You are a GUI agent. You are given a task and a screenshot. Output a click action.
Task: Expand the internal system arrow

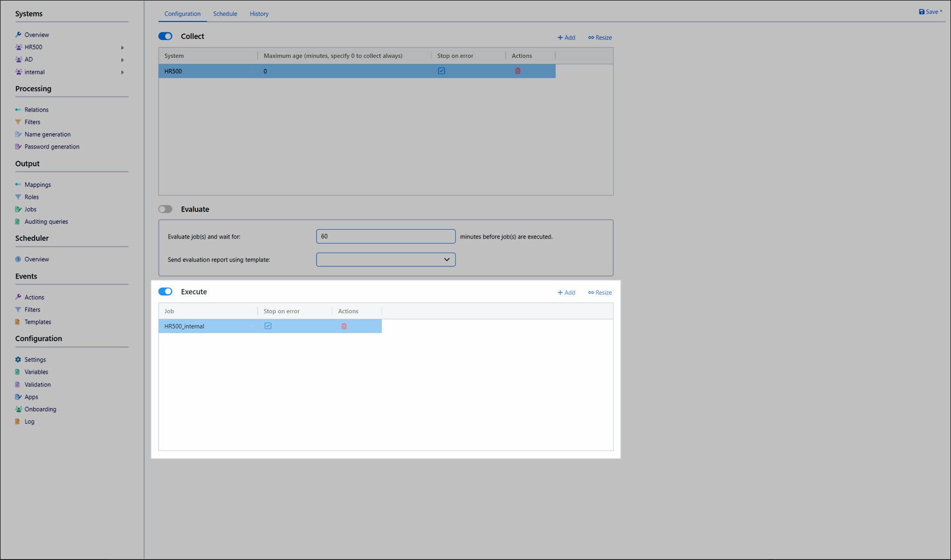point(122,72)
